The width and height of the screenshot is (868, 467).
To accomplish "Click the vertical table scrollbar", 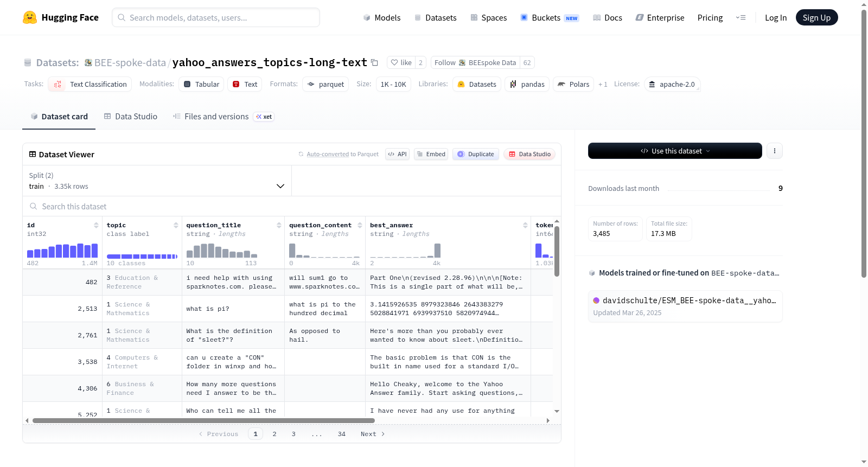I will tap(557, 251).
